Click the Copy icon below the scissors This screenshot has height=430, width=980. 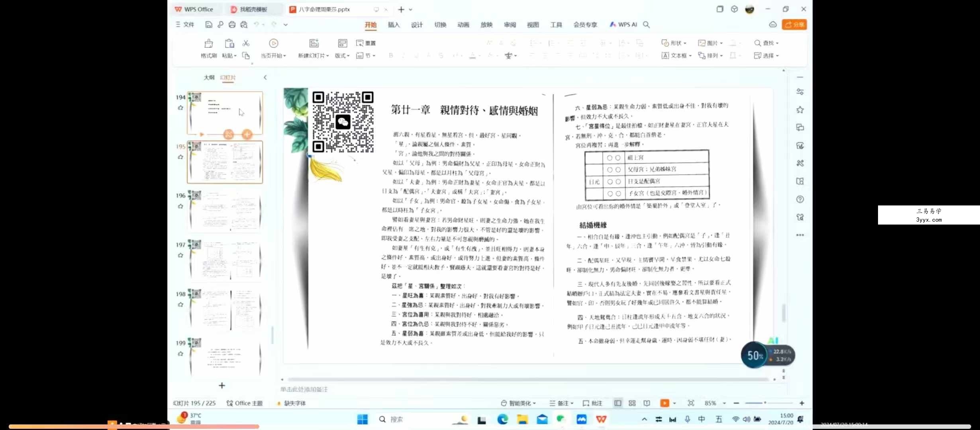246,56
